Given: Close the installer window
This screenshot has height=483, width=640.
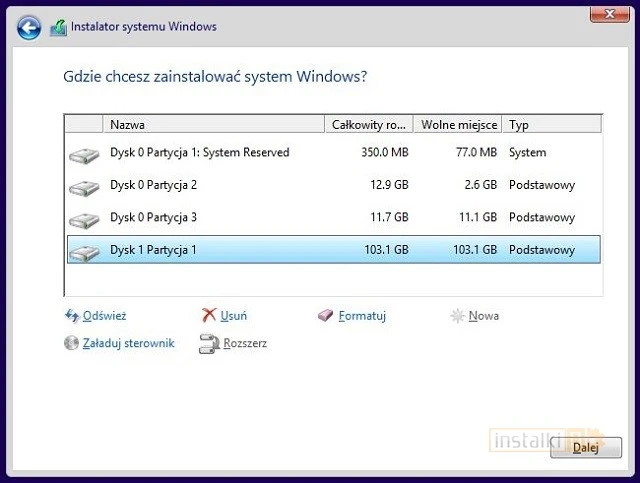Looking at the screenshot, I should (609, 14).
